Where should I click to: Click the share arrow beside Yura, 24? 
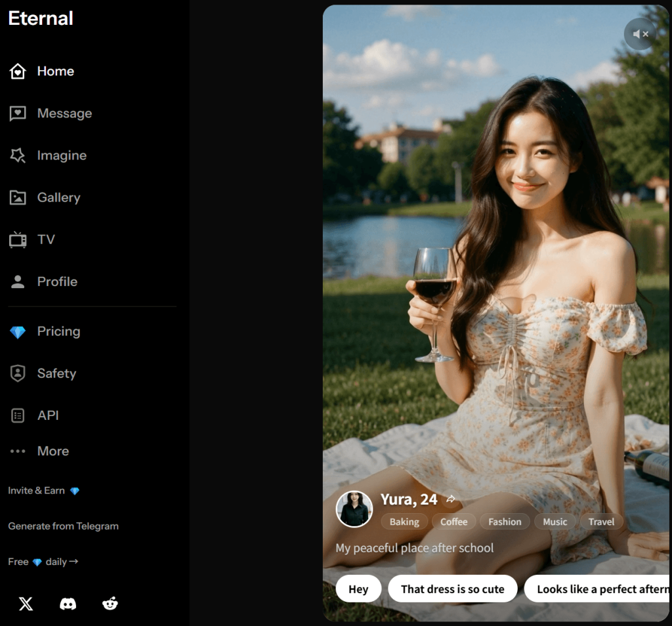pos(451,499)
